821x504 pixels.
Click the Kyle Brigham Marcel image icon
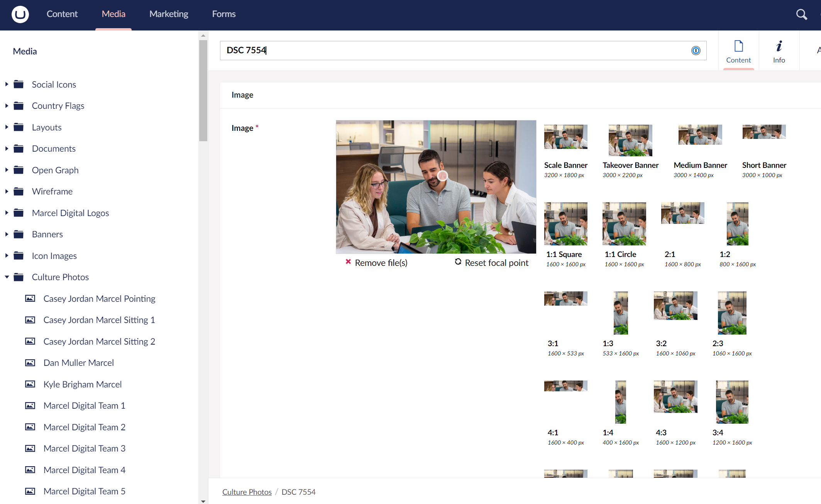coord(30,384)
